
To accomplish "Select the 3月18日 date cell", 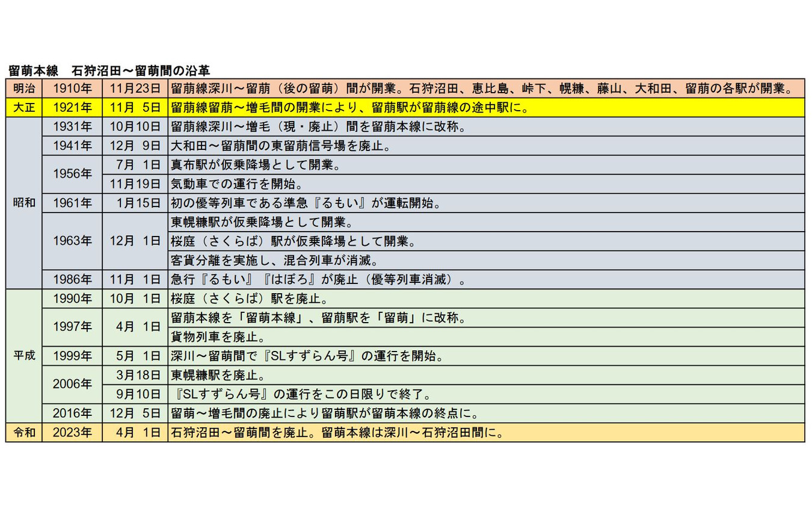I will click(x=135, y=375).
